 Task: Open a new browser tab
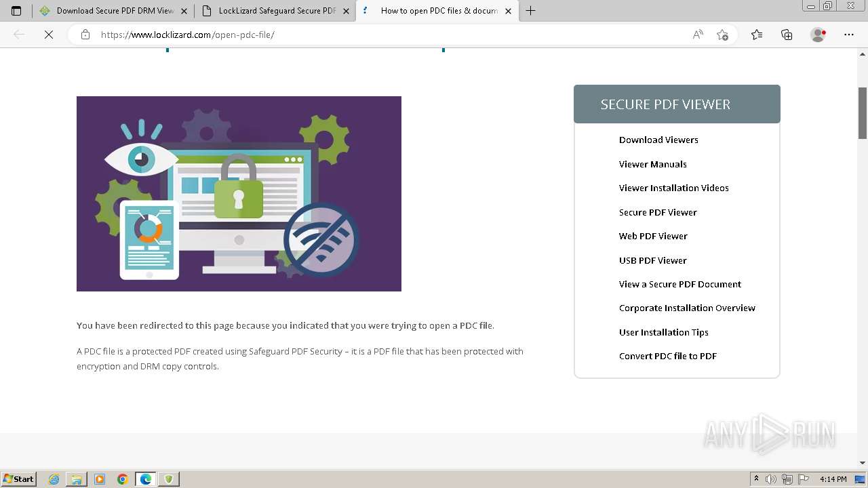531,11
